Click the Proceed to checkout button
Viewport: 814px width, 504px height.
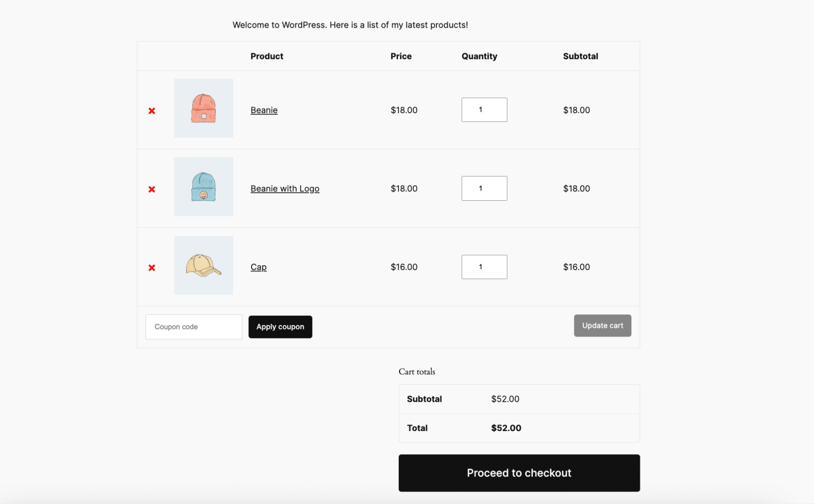(x=519, y=472)
